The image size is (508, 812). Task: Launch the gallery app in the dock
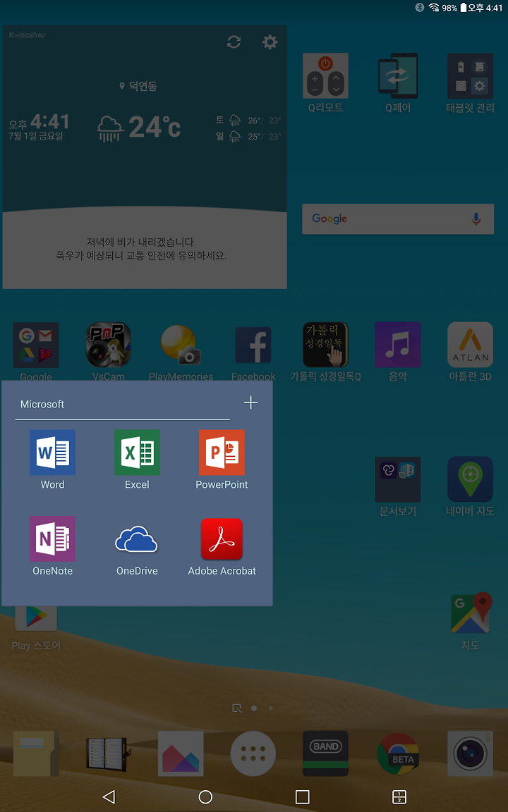point(181,753)
